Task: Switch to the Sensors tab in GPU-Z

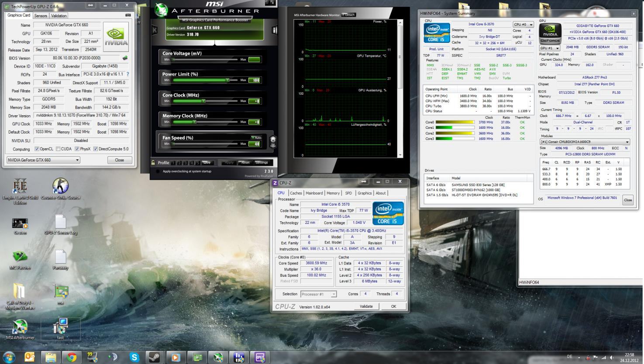Action: point(41,16)
